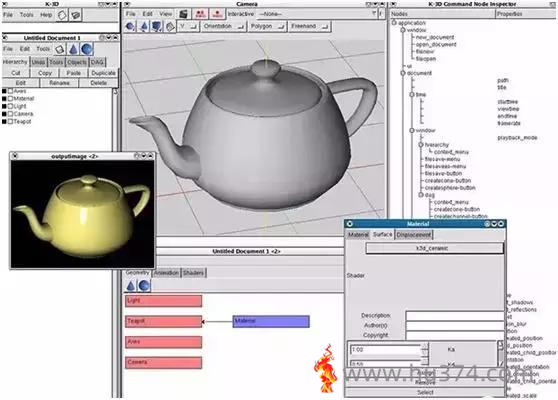Toggle the Material checkbox in hierarchy list
The height and width of the screenshot is (400, 558).
tap(11, 99)
